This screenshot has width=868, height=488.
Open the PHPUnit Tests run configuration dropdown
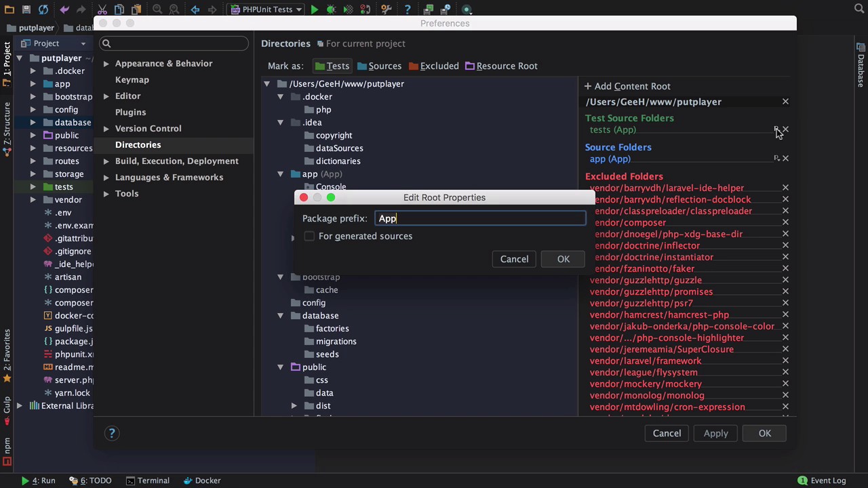tap(266, 9)
